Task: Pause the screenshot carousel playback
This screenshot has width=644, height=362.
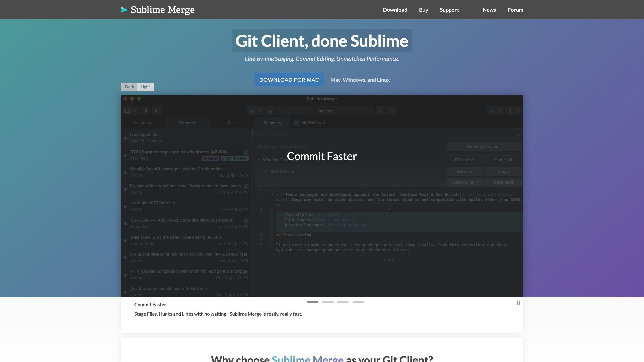Action: (518, 303)
